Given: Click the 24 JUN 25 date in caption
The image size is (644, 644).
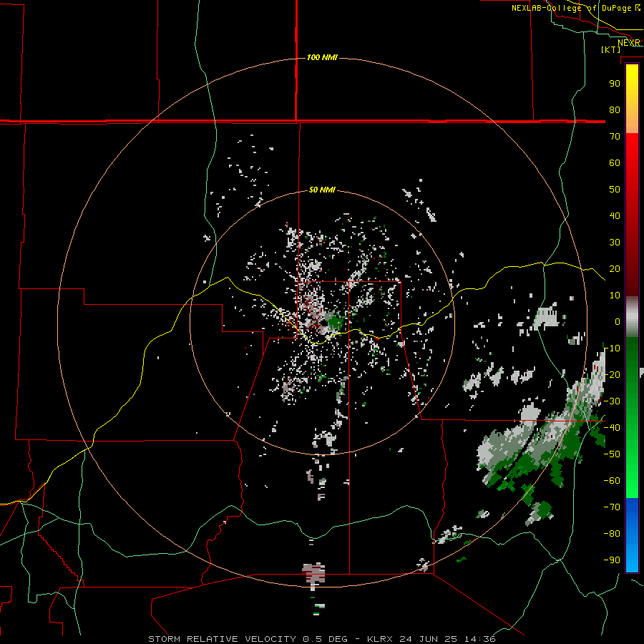Looking at the screenshot, I should tap(429, 639).
